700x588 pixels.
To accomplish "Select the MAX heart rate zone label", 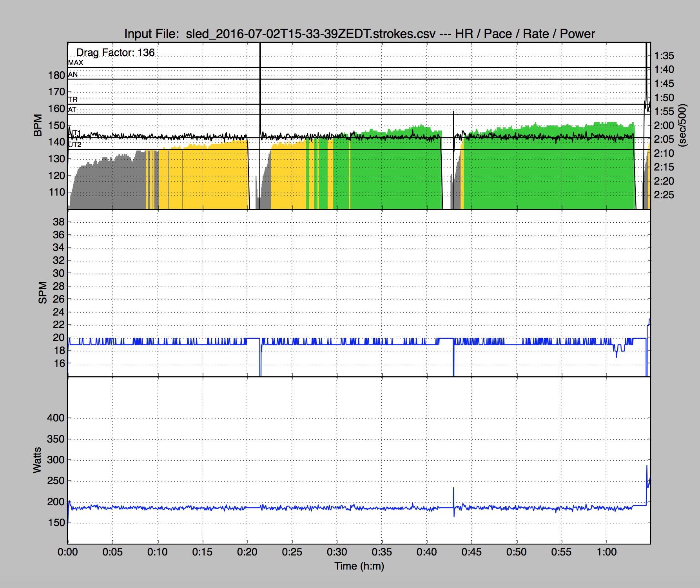I will (x=76, y=63).
